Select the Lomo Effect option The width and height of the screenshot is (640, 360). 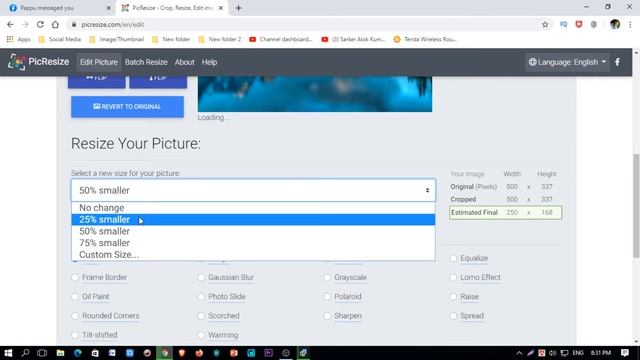click(x=453, y=277)
